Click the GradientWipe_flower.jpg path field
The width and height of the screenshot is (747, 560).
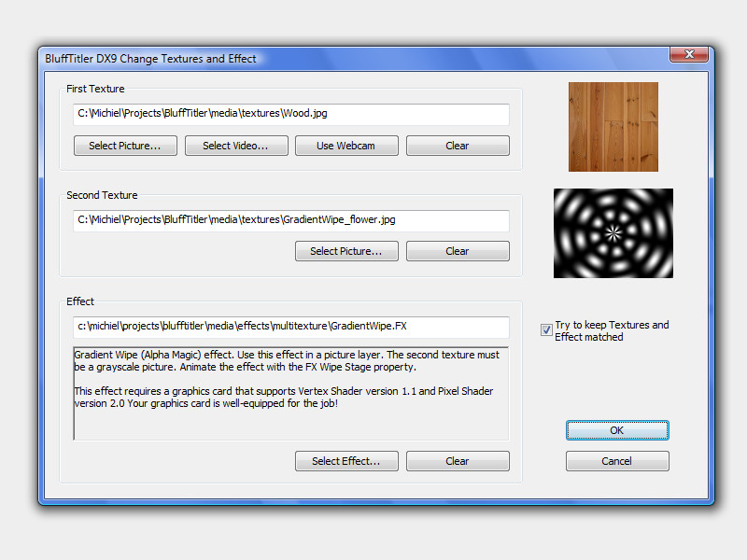click(291, 220)
